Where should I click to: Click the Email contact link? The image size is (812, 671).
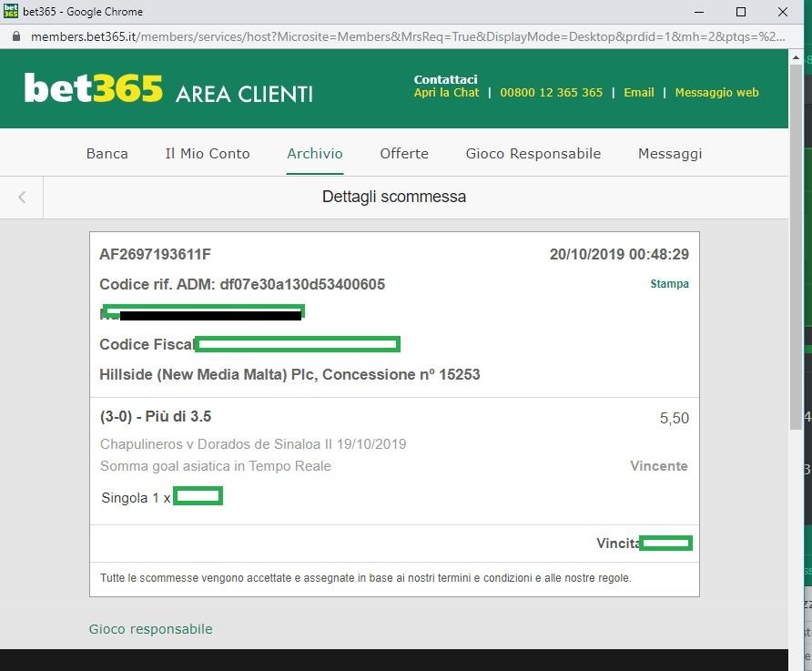638,93
